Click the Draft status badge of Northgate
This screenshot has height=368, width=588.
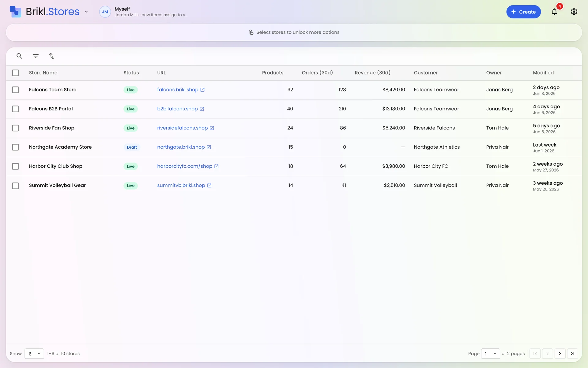click(132, 147)
